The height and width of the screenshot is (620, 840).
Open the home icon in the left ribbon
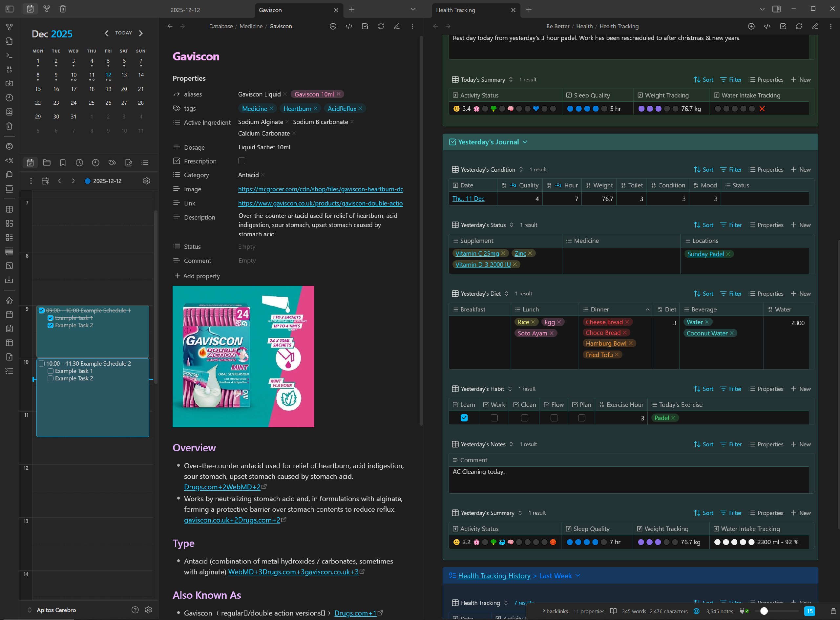point(10,300)
